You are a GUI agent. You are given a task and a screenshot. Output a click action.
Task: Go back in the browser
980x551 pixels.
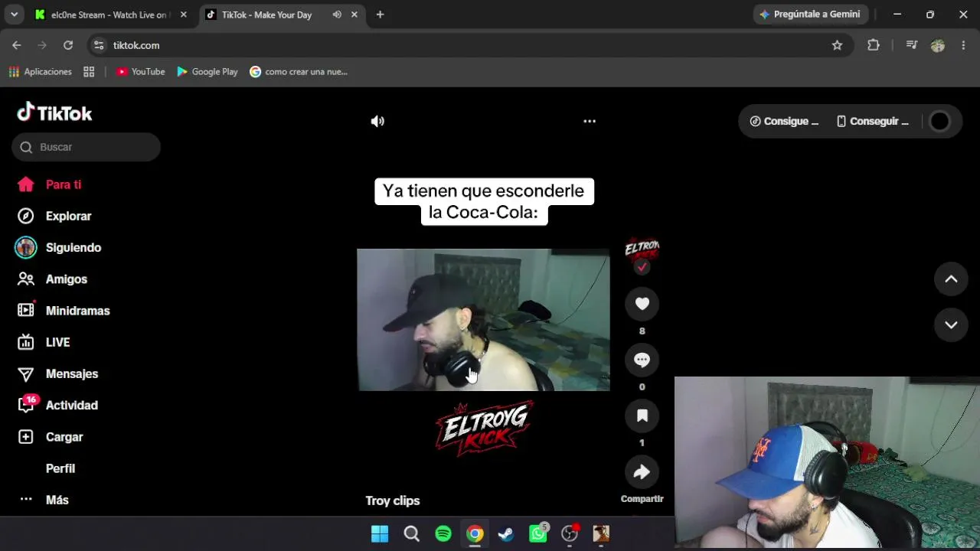[17, 45]
